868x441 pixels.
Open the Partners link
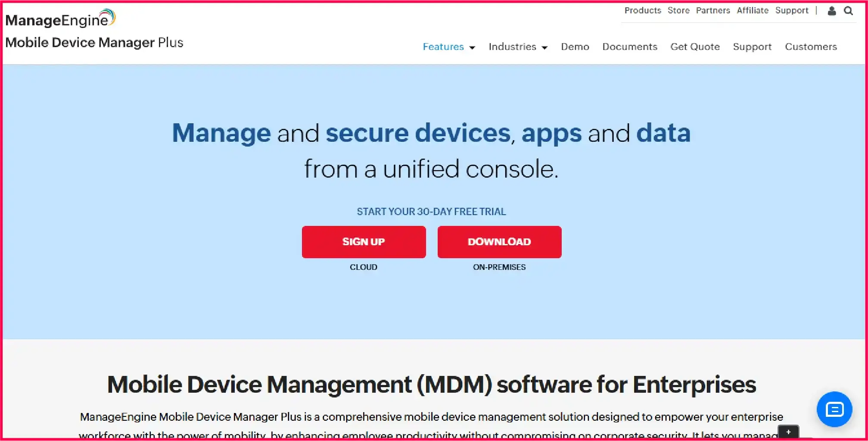pyautogui.click(x=713, y=10)
